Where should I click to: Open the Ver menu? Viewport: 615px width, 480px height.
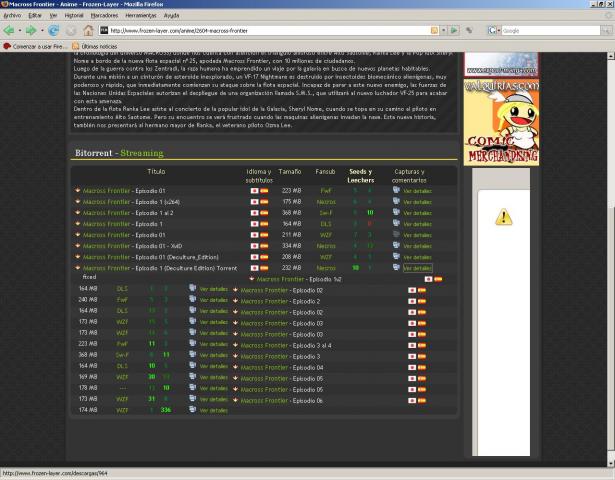coord(53,15)
